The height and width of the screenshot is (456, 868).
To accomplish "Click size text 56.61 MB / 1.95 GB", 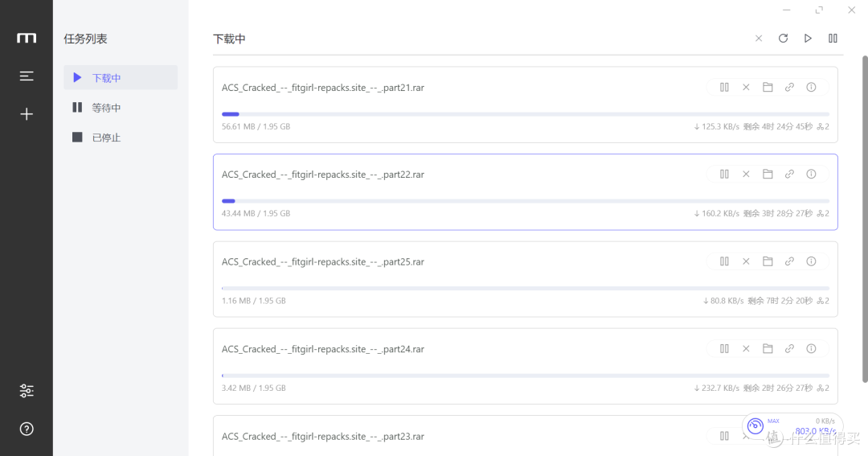I will pyautogui.click(x=256, y=126).
